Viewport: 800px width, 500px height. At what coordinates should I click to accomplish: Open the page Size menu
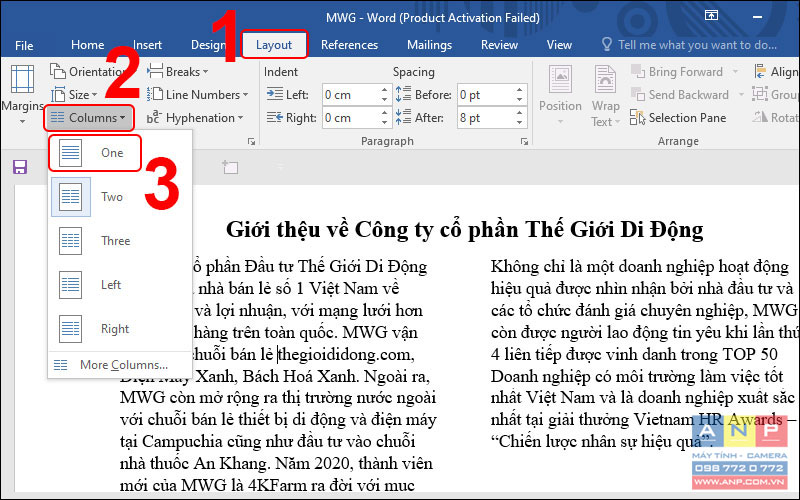pyautogui.click(x=74, y=95)
